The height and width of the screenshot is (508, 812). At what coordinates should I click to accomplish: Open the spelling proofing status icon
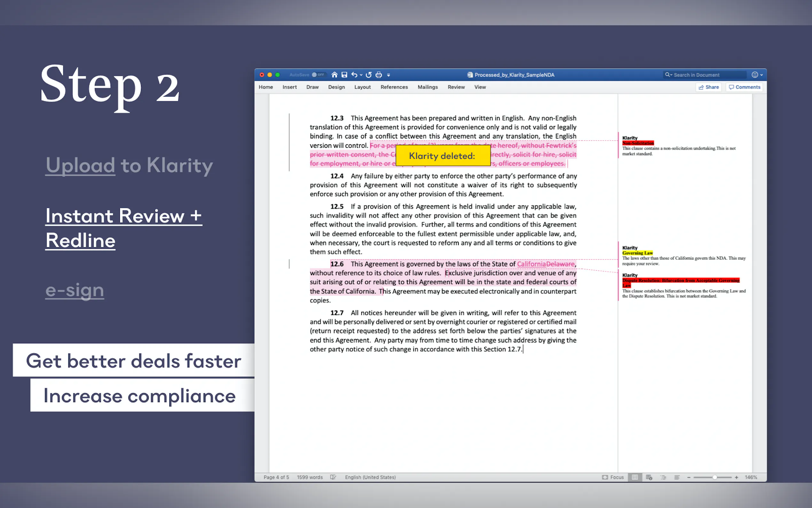(333, 477)
